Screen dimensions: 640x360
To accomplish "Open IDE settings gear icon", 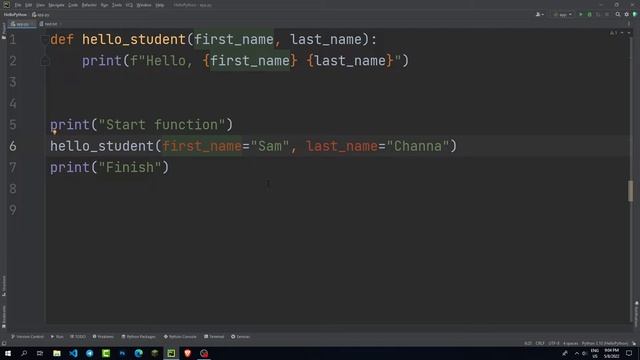I will point(627,15).
